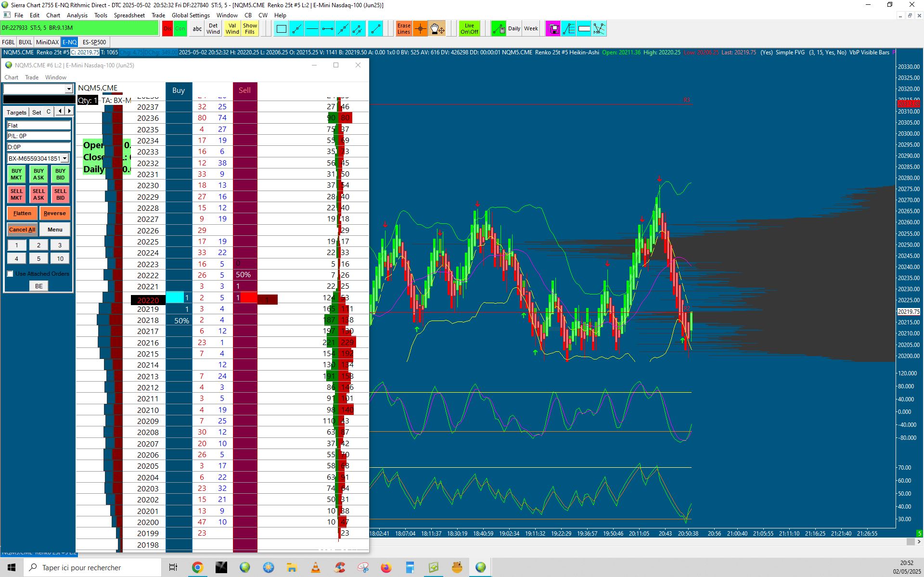
Task: Select the hand interactive scroll tool
Action: [437, 29]
